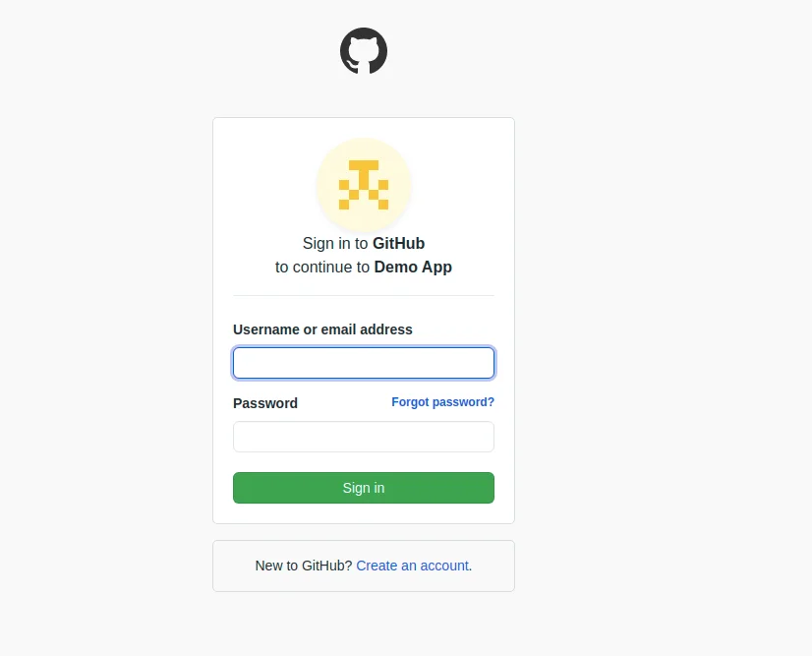
Task: Click the bold GitHub word in heading
Action: (398, 243)
